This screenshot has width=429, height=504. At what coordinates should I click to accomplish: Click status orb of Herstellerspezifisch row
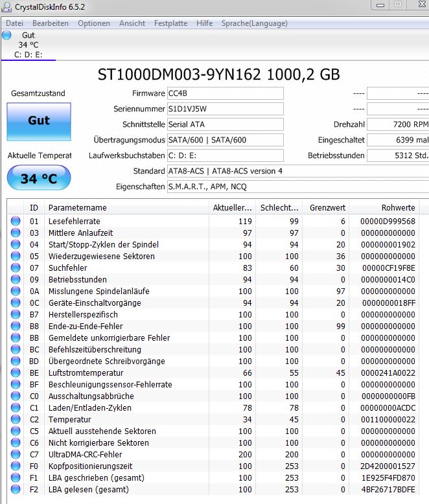[16, 314]
